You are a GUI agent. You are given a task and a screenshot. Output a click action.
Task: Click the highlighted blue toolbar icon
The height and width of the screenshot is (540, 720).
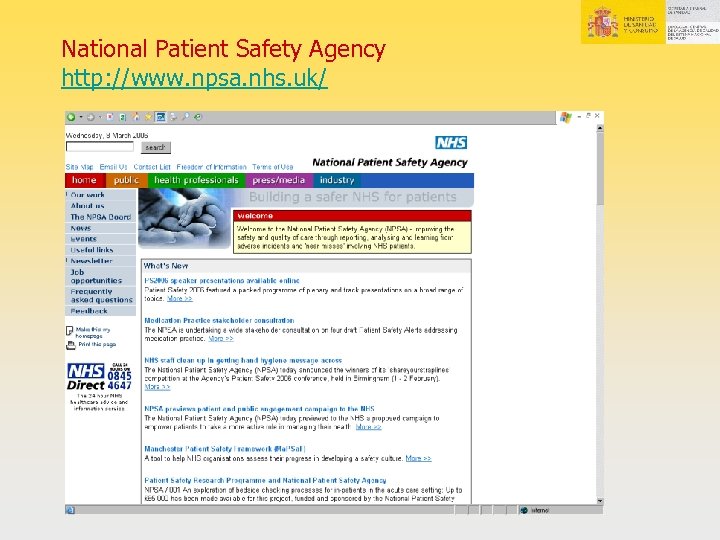(x=161, y=117)
